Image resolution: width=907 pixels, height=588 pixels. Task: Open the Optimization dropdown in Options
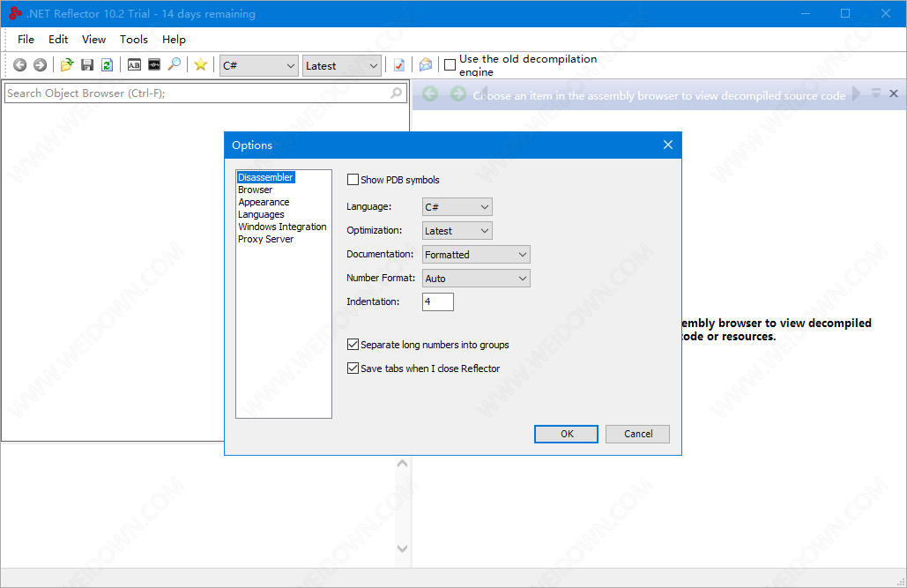pos(457,231)
